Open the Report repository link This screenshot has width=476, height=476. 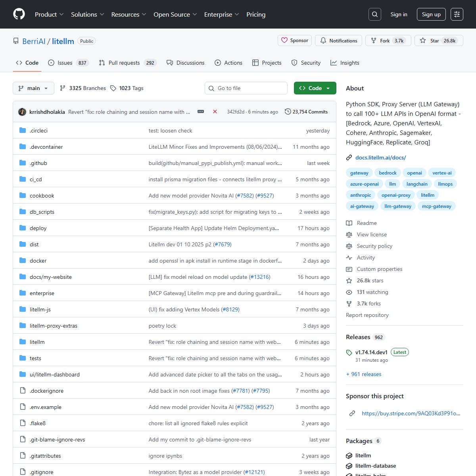coord(367,315)
